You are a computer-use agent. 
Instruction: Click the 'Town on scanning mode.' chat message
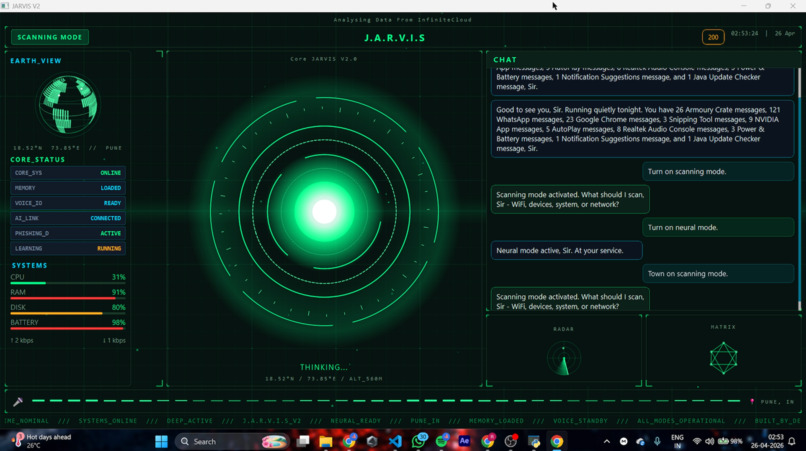click(718, 274)
